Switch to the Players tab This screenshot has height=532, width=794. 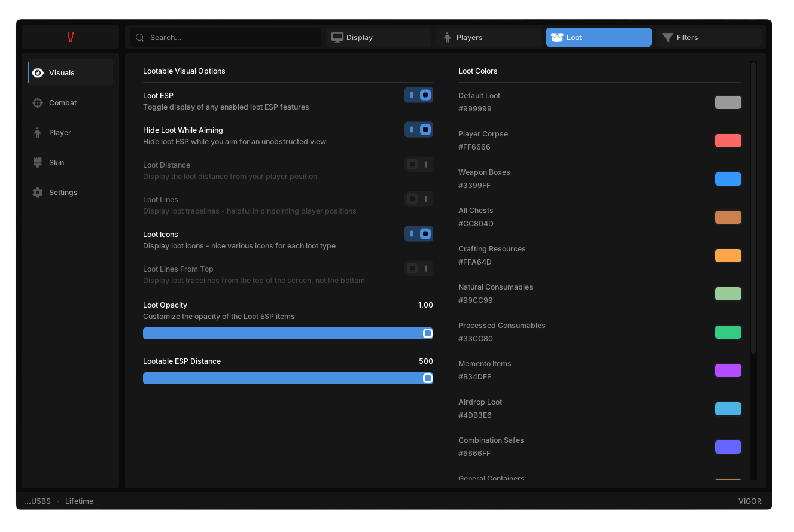coord(489,37)
